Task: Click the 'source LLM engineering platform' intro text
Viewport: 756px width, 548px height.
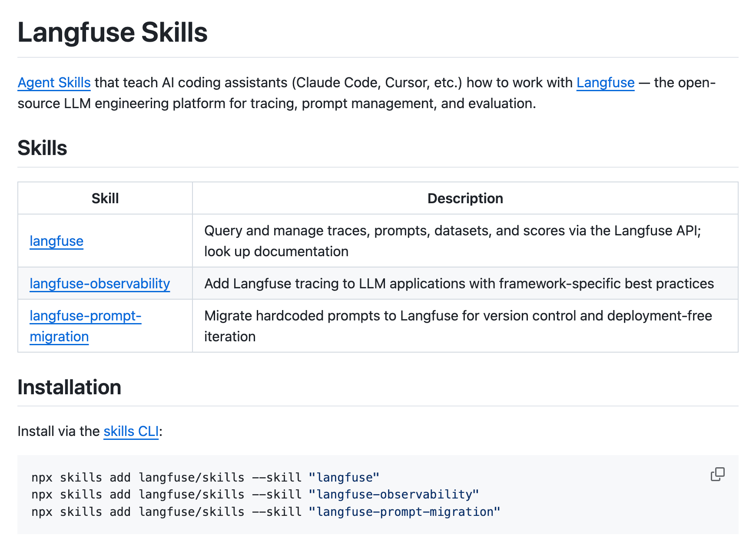Action: (x=276, y=104)
